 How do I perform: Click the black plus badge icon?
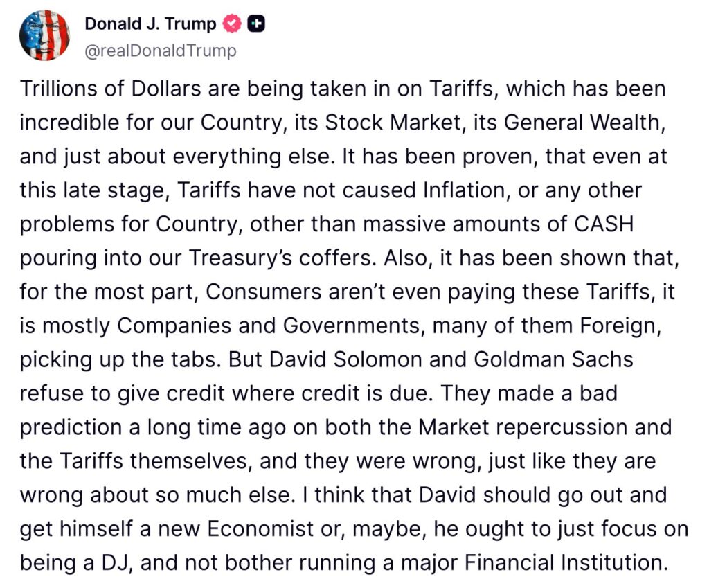(257, 24)
